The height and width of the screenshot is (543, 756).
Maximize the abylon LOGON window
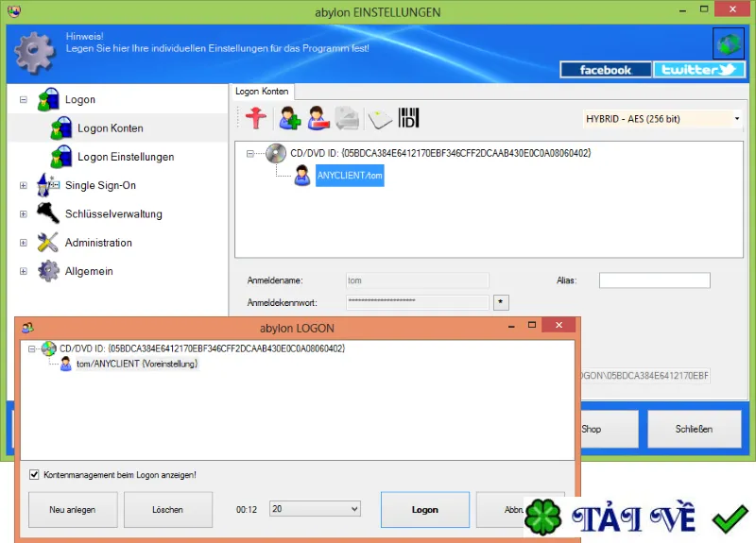[532, 325]
